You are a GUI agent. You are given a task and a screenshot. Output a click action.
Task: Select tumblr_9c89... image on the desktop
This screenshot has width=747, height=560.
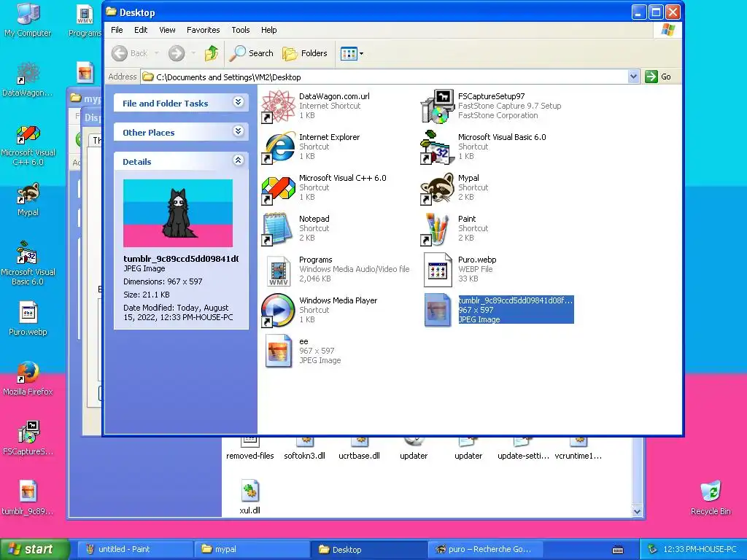coord(28,498)
